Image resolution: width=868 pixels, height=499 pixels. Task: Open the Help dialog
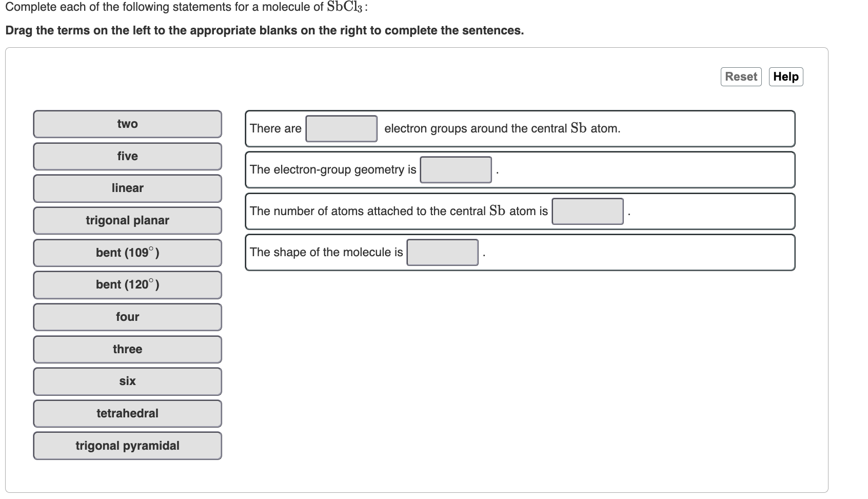tap(786, 76)
